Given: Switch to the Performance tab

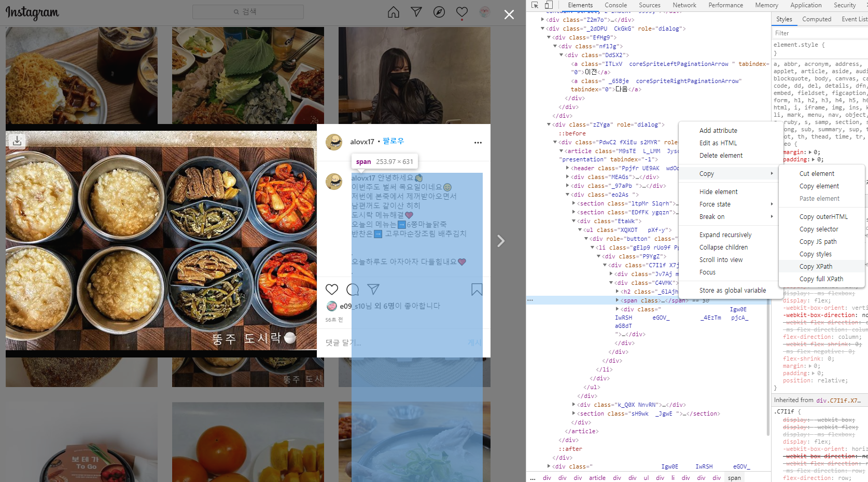Looking at the screenshot, I should click(x=726, y=5).
